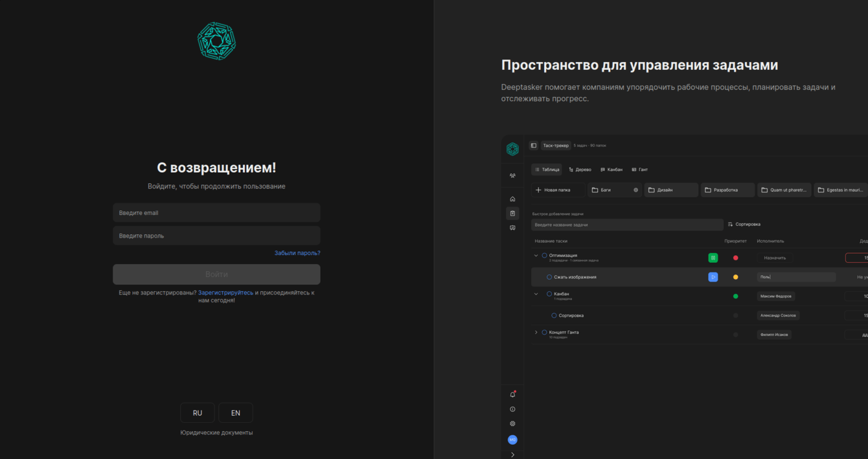868x459 pixels.
Task: Mark the Сортировка task circle as done
Action: click(x=554, y=315)
